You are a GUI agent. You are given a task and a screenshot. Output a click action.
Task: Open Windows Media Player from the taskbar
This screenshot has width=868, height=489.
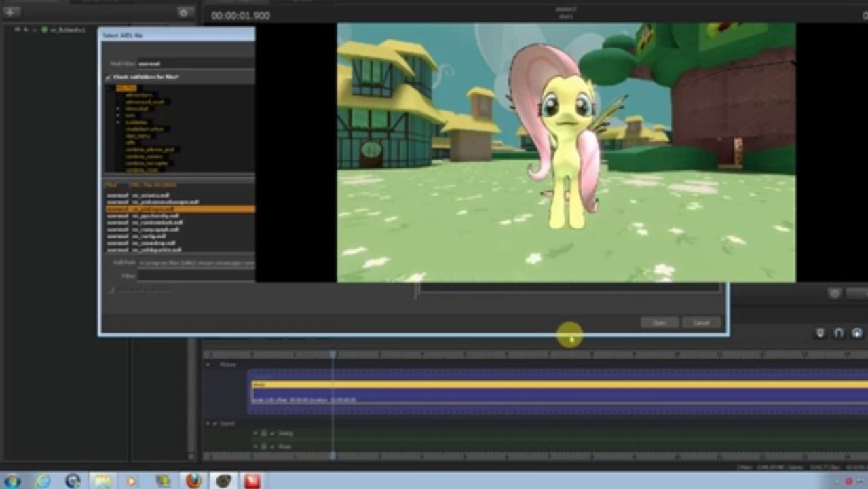(x=132, y=481)
